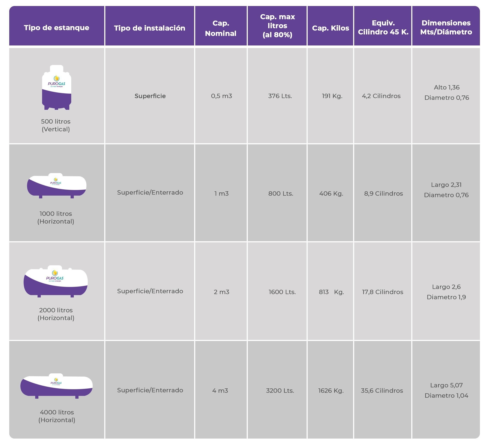Select the "Cap. Nominal" header cell
This screenshot has height=448, width=484.
pos(221,28)
